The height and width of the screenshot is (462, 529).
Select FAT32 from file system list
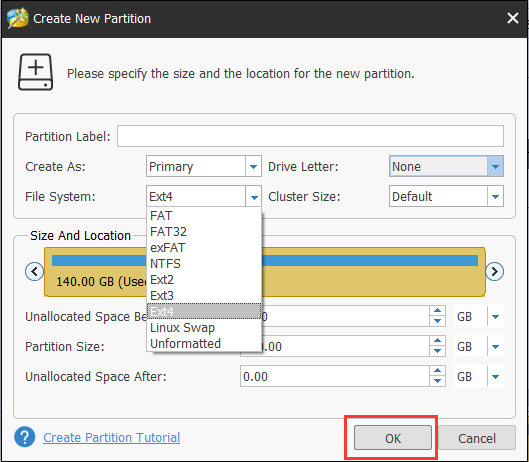click(x=204, y=232)
